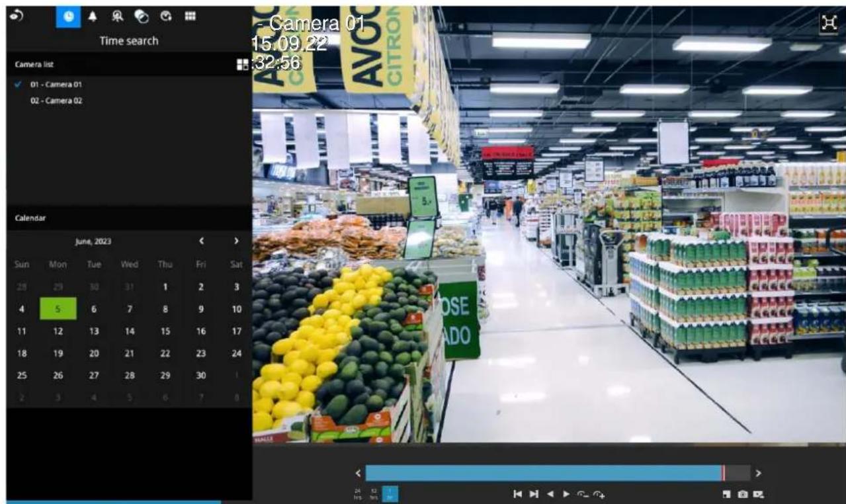The image size is (846, 504).
Task: Shift timeline later with right arrow
Action: (x=758, y=473)
